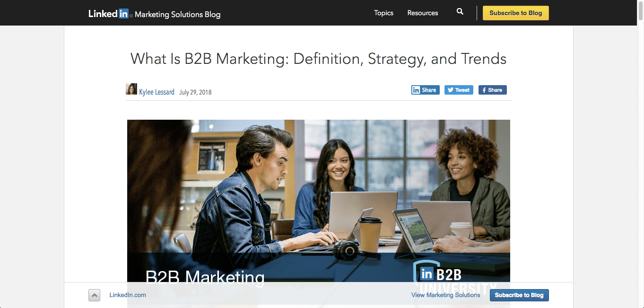644x308 pixels.
Task: Tweet this article
Action: [459, 90]
